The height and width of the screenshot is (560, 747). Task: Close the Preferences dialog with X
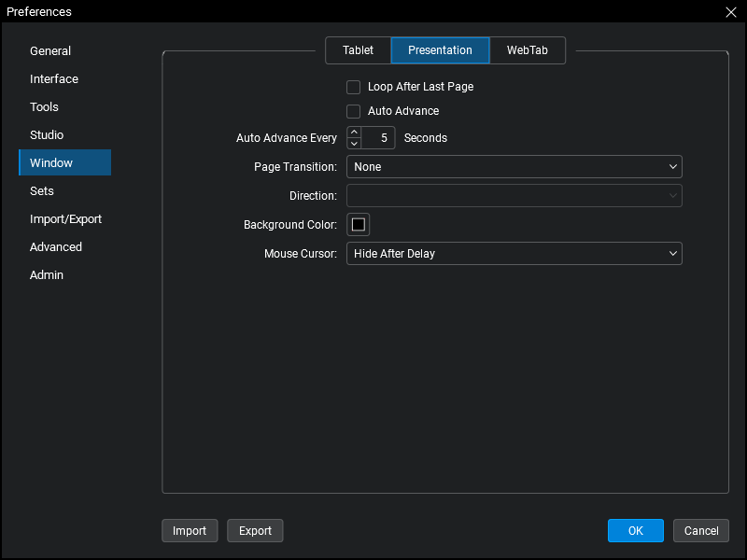[x=730, y=12]
